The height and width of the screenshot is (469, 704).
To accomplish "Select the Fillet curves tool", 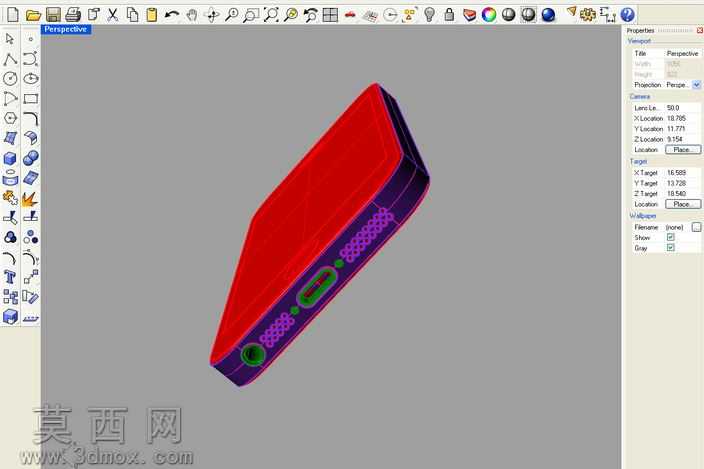I will tap(31, 118).
